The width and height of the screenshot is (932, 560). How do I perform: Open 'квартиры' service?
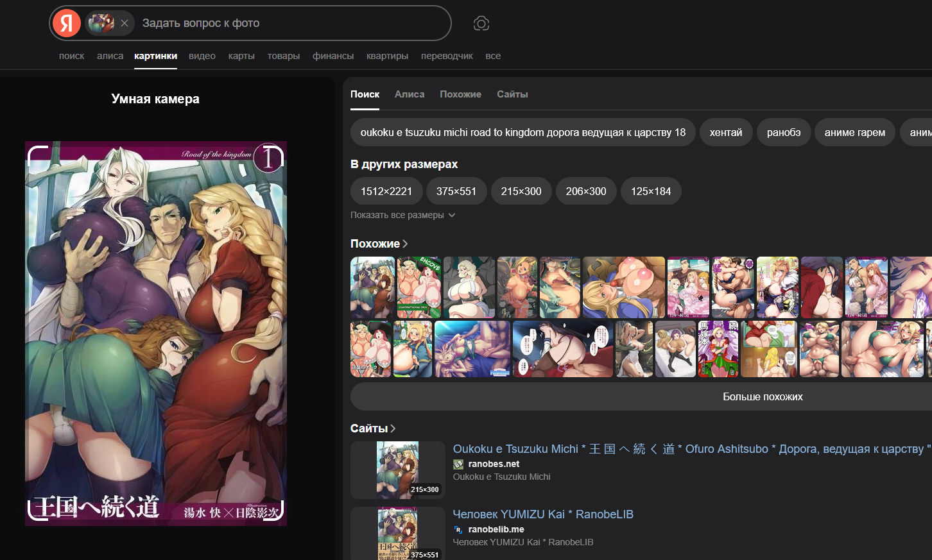click(x=387, y=56)
